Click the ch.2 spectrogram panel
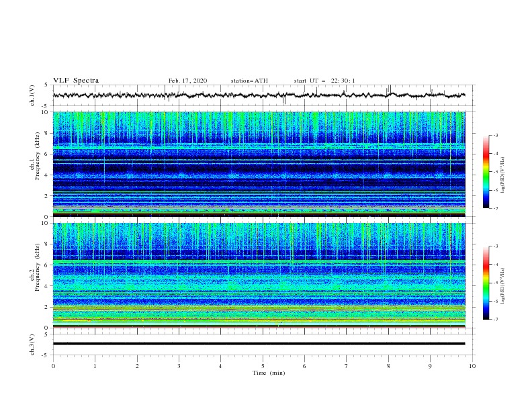 (x=259, y=275)
